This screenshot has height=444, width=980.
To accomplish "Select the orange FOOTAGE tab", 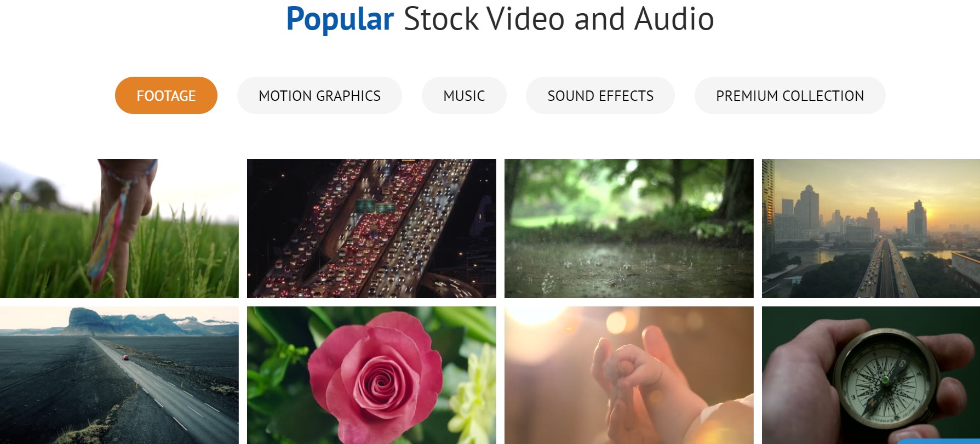I will [166, 95].
